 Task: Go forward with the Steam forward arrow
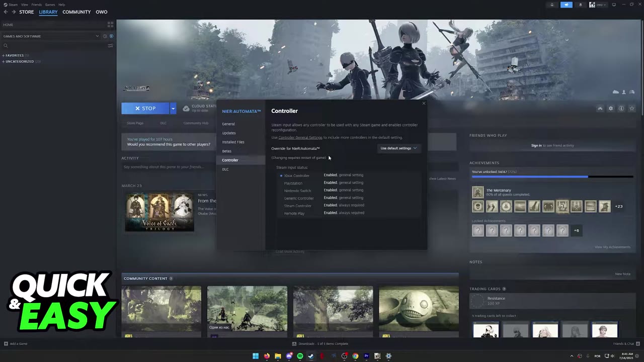(14, 12)
